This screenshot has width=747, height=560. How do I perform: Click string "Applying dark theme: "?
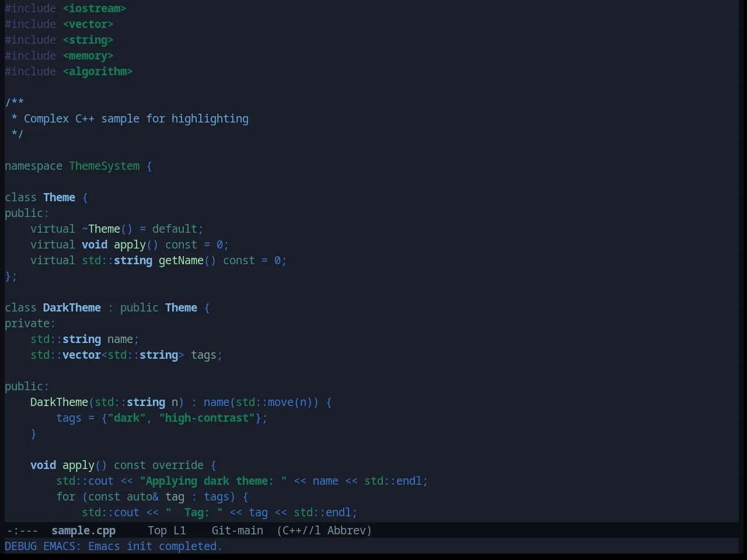click(x=213, y=481)
